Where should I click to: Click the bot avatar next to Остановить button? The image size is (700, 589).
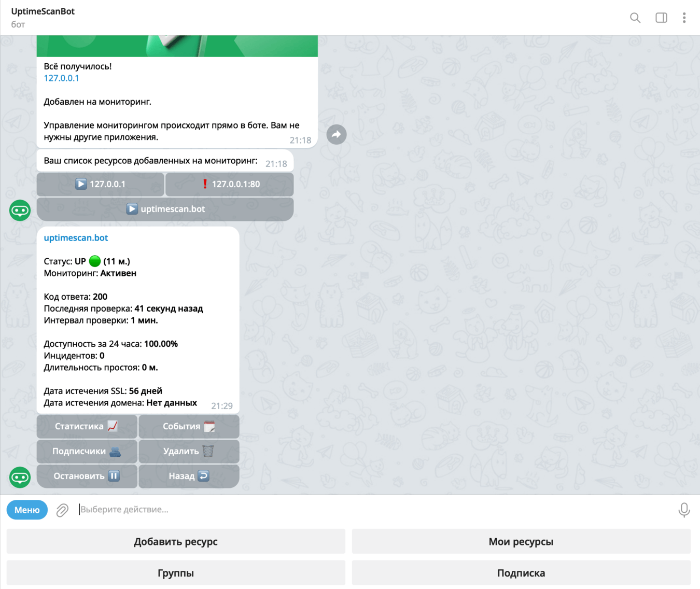[x=20, y=477]
